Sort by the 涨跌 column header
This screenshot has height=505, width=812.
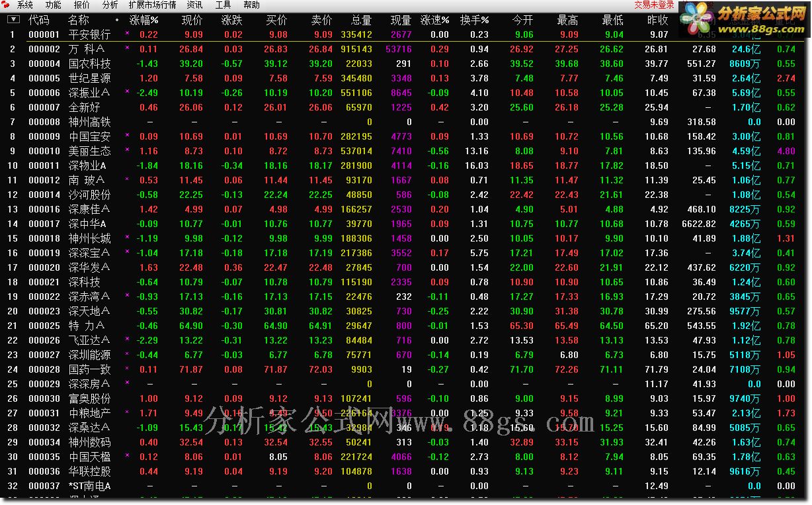[x=232, y=21]
